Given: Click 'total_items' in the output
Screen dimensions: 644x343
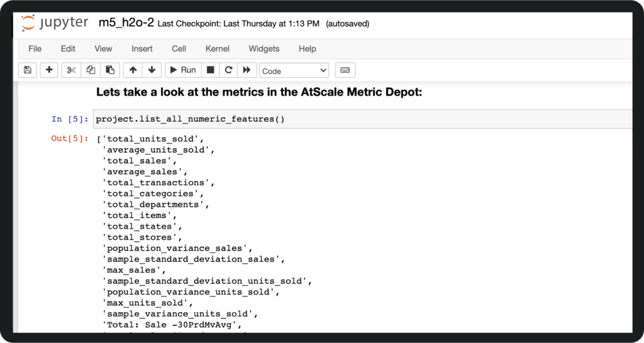Looking at the screenshot, I should click(x=136, y=215).
